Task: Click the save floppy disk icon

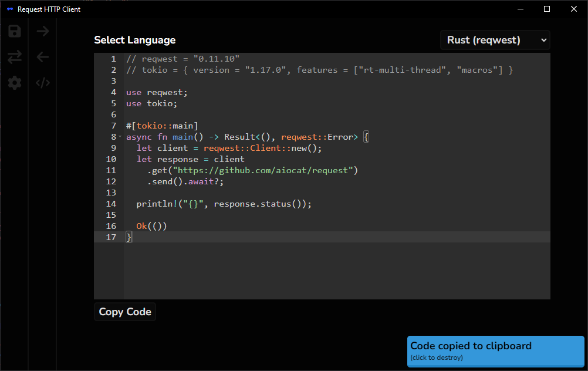Action: pyautogui.click(x=15, y=31)
